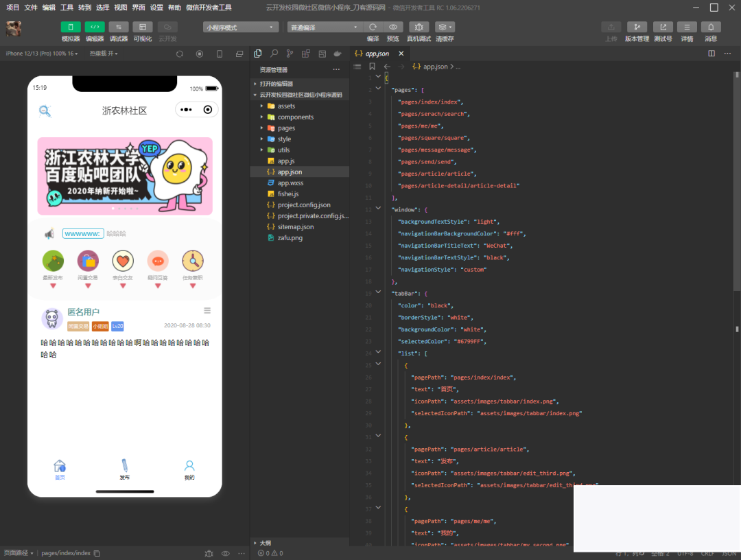Open the 工具 menu in menu bar
This screenshot has width=741, height=560.
click(x=67, y=8)
